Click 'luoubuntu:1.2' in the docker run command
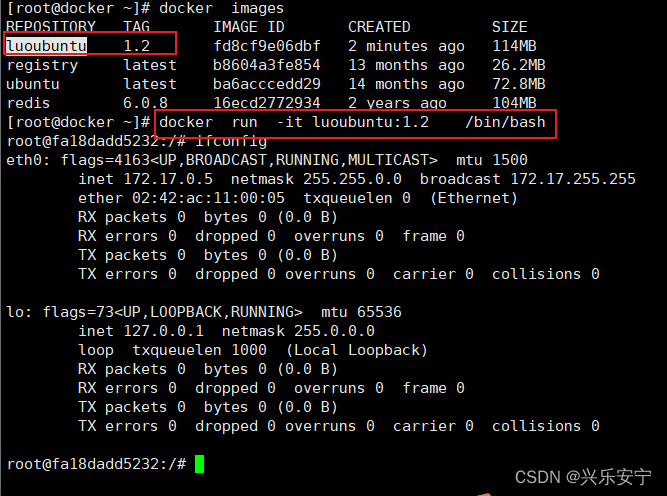667x496 pixels. click(371, 122)
